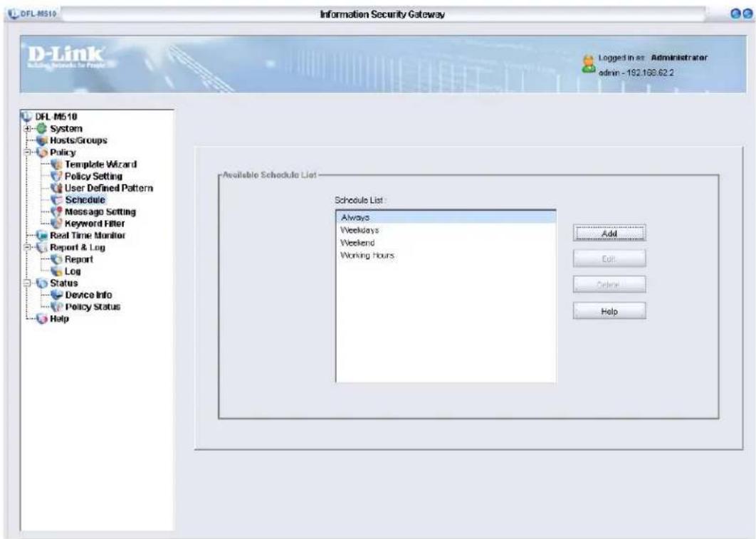Collapse the Report & Log tree node
Image resolution: width=756 pixels, height=539 pixels.
[x=28, y=247]
